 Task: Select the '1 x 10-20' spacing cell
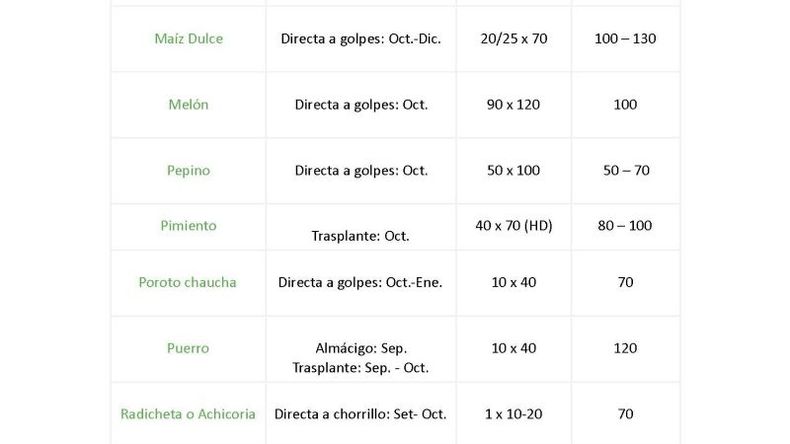pos(513,414)
